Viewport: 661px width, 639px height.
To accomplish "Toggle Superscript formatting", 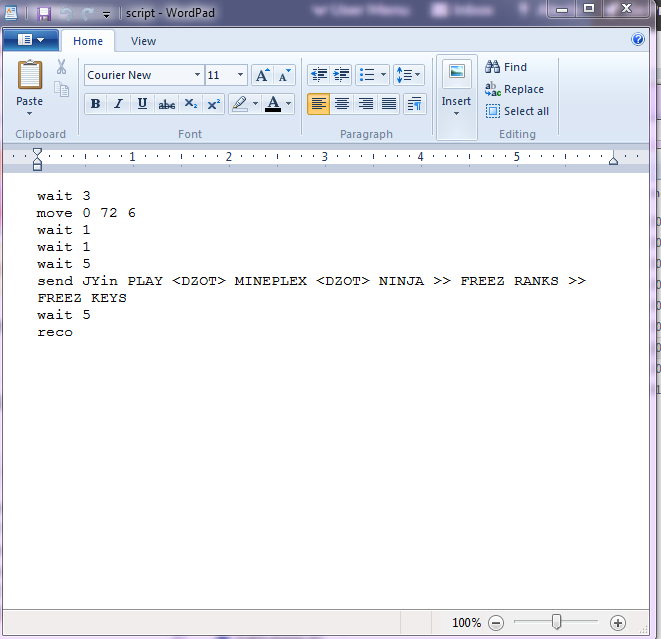I will tap(214, 104).
